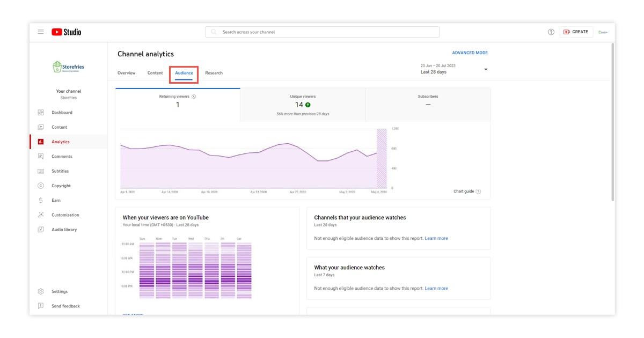
Task: Select the Content analytics tab
Action: (x=155, y=73)
